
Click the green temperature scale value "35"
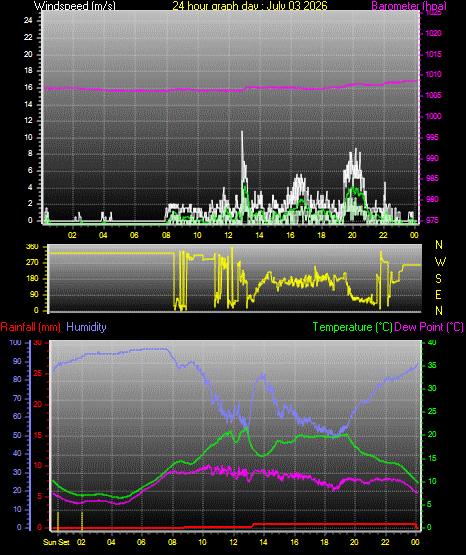tap(432, 365)
